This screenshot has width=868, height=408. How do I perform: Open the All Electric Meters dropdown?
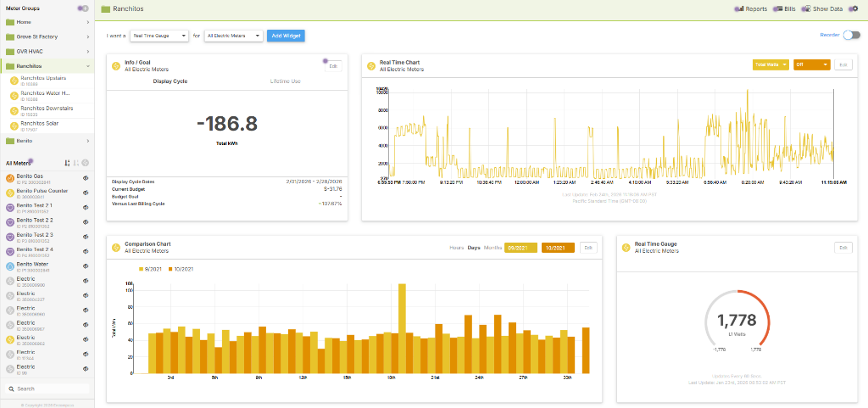click(x=233, y=36)
